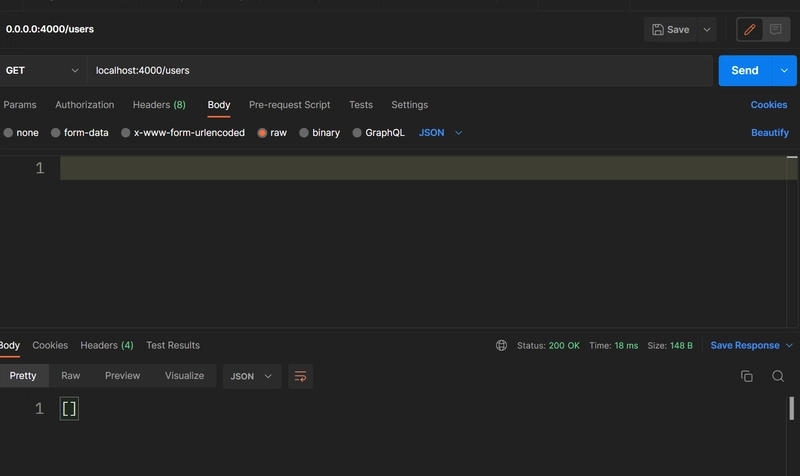Screen dimensions: 800x476
Task: Click the Beautify link
Action: pyautogui.click(x=770, y=133)
